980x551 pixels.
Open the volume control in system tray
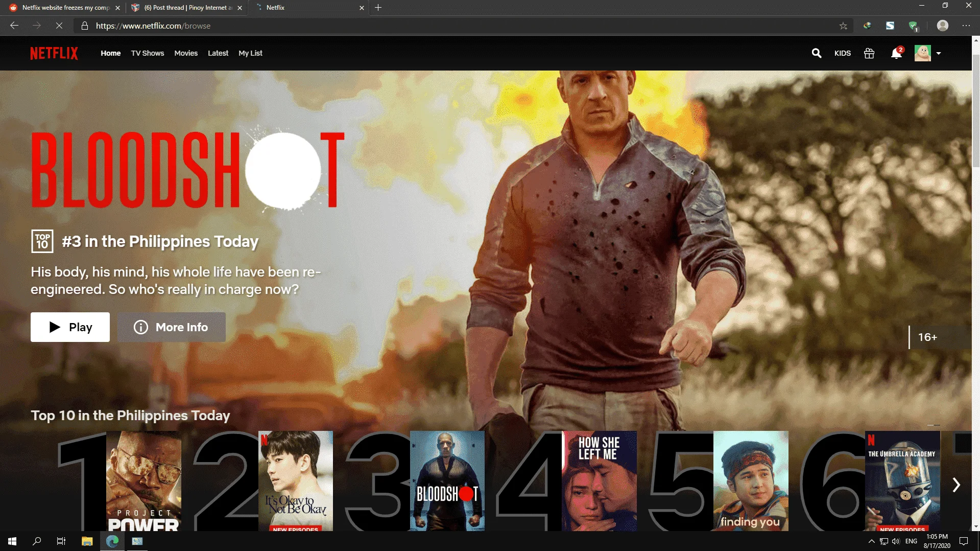pyautogui.click(x=896, y=541)
